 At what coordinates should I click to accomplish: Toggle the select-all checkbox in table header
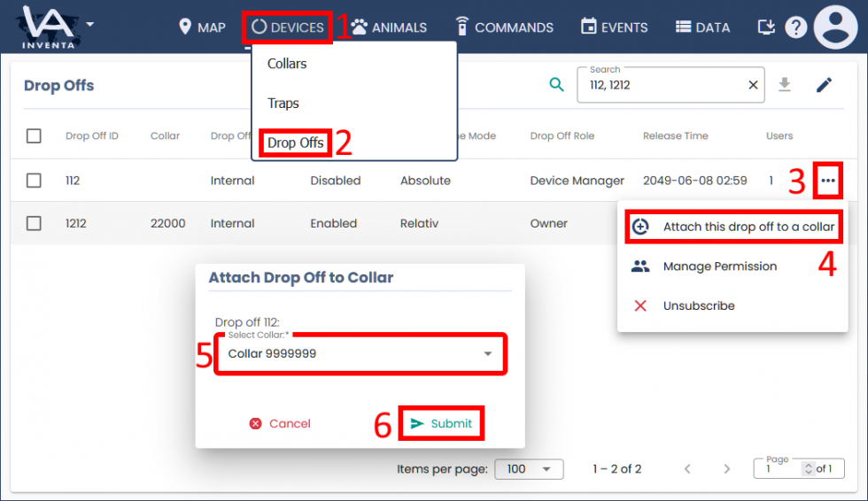click(x=34, y=136)
